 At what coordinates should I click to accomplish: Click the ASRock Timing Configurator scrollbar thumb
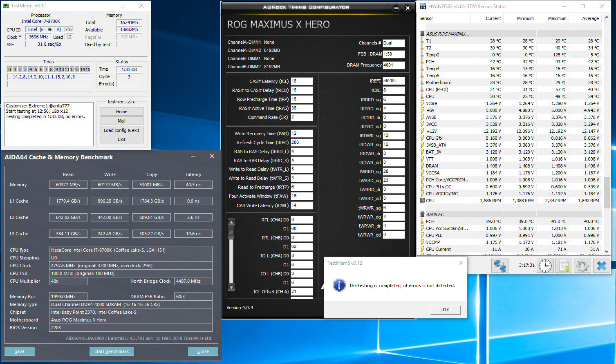point(231,233)
